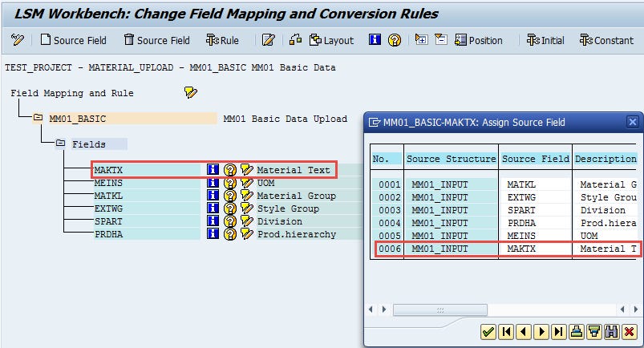The width and height of the screenshot is (644, 348).
Task: Select source field row 0006 MAKTX
Action: tap(504, 249)
